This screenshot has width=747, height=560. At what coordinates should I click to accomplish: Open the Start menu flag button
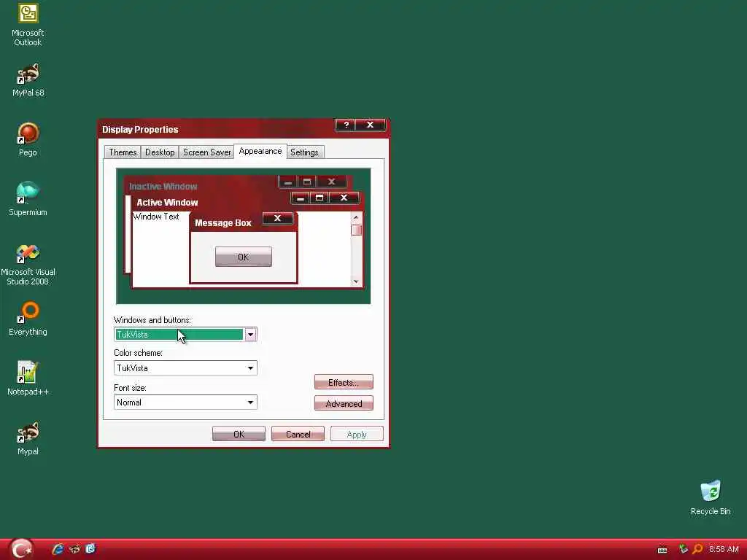21,549
